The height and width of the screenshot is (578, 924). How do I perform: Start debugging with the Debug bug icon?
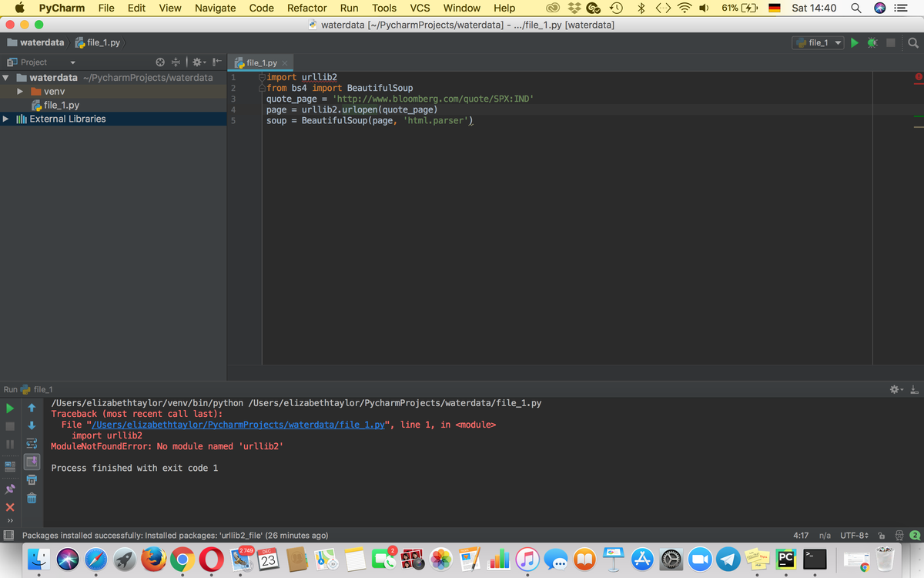(x=871, y=42)
